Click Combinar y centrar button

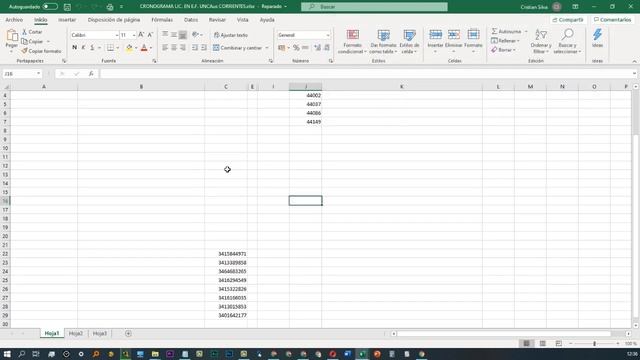[x=238, y=48]
